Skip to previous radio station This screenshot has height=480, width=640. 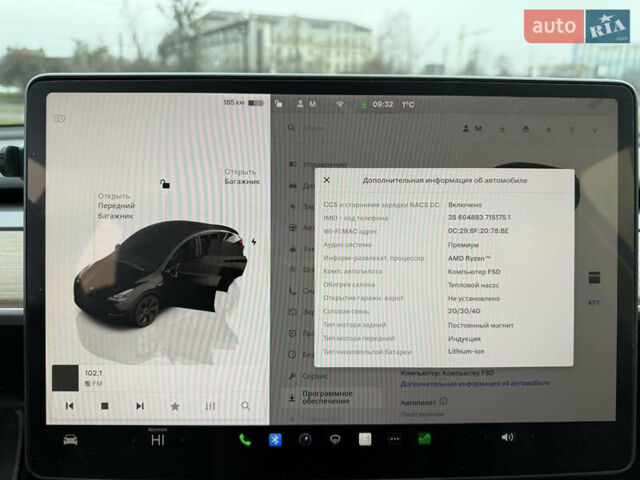[x=69, y=406]
